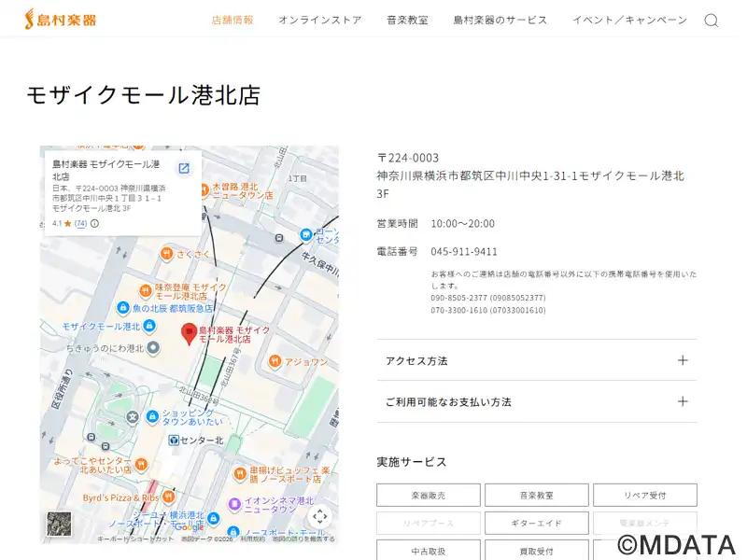Click the Center-Kita station icon on map
The width and height of the screenshot is (747, 560).
click(174, 440)
